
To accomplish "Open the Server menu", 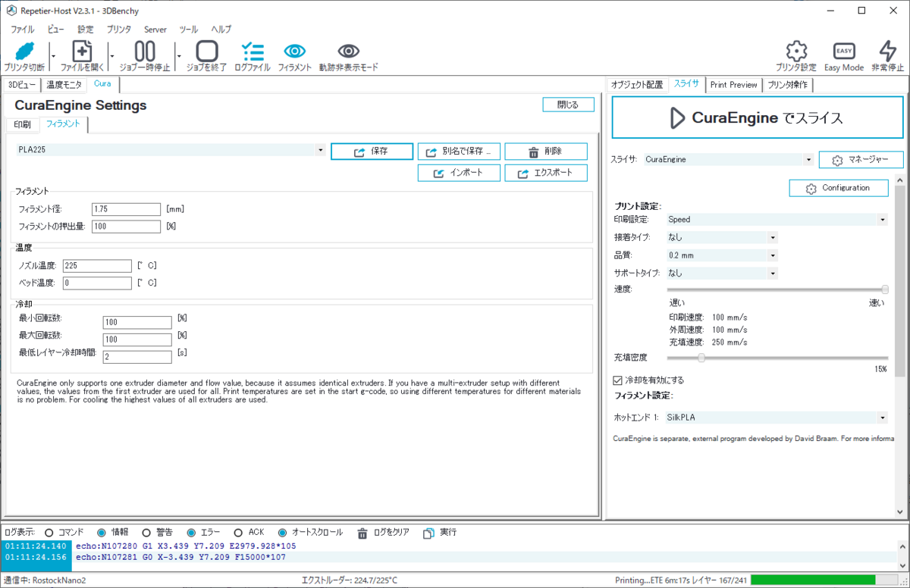I will coord(155,29).
